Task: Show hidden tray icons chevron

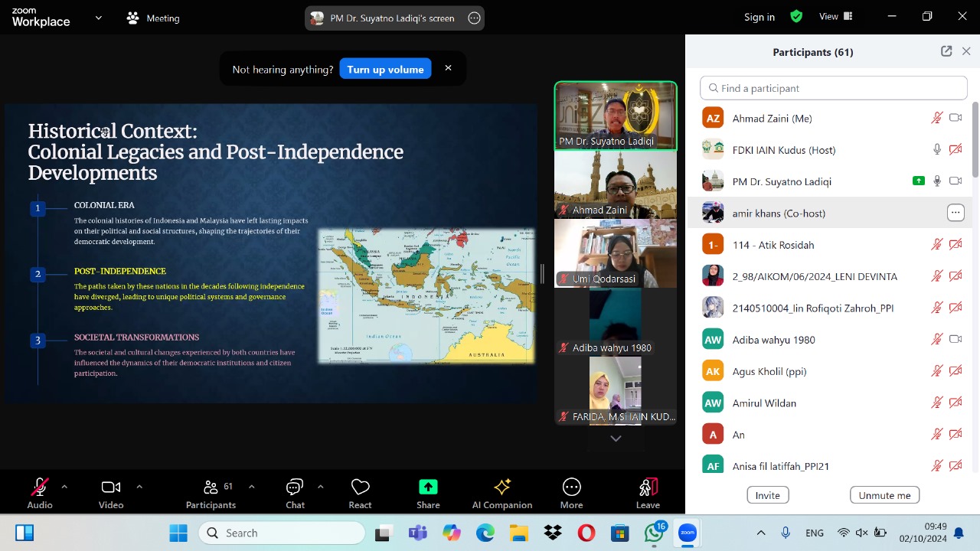Action: [760, 533]
